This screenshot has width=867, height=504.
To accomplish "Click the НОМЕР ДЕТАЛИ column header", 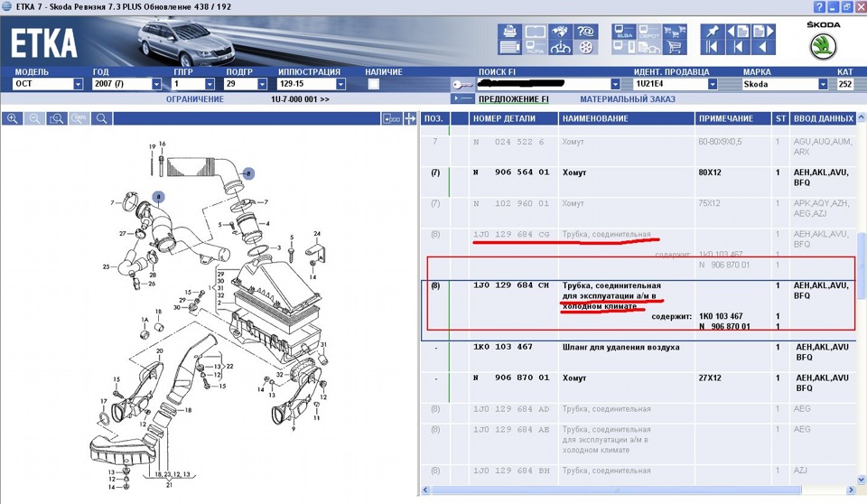I will coord(513,118).
